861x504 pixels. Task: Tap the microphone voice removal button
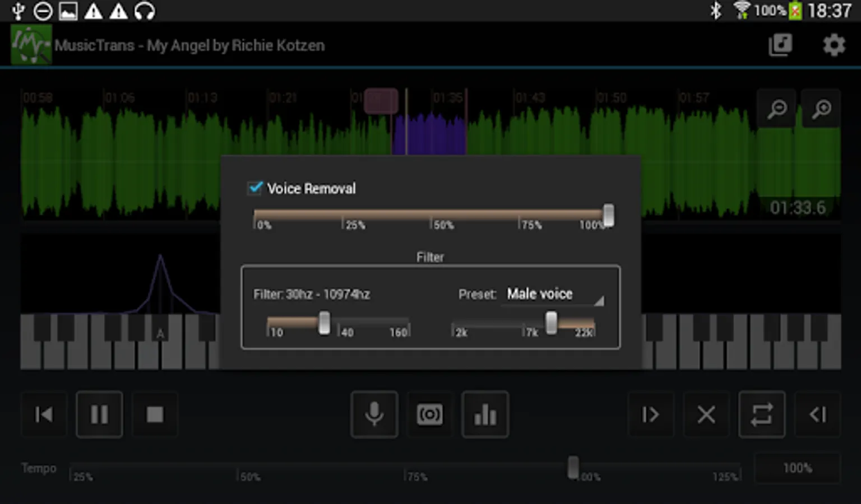pyautogui.click(x=374, y=414)
